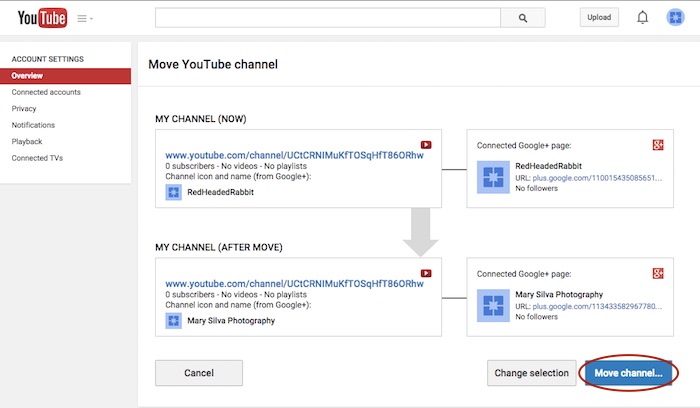Open the guide menu next to logo

[x=86, y=18]
